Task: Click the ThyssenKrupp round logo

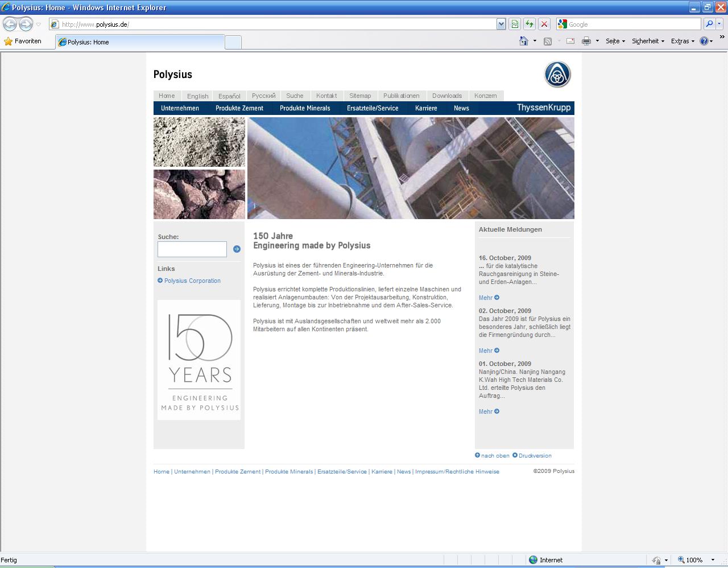Action: coord(557,75)
